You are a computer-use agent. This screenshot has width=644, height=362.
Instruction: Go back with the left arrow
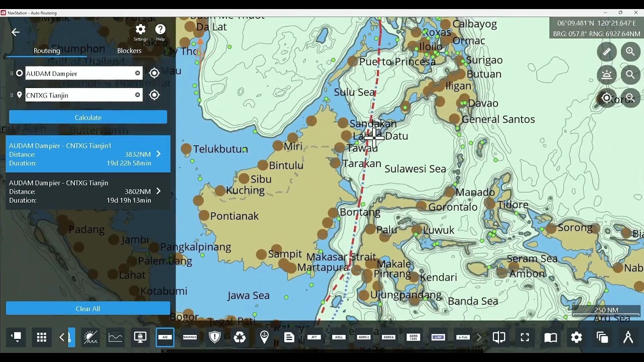16,32
